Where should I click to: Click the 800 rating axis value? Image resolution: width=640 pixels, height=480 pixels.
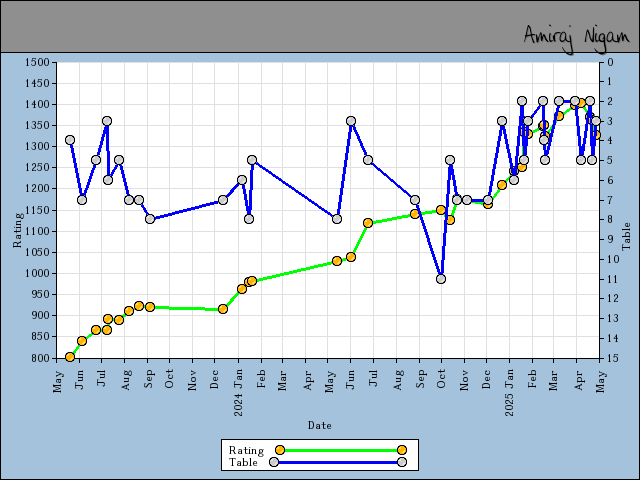pos(40,358)
